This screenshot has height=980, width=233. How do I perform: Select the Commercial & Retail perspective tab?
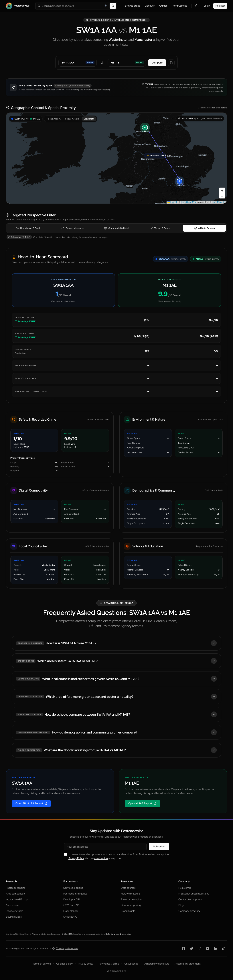click(116, 228)
